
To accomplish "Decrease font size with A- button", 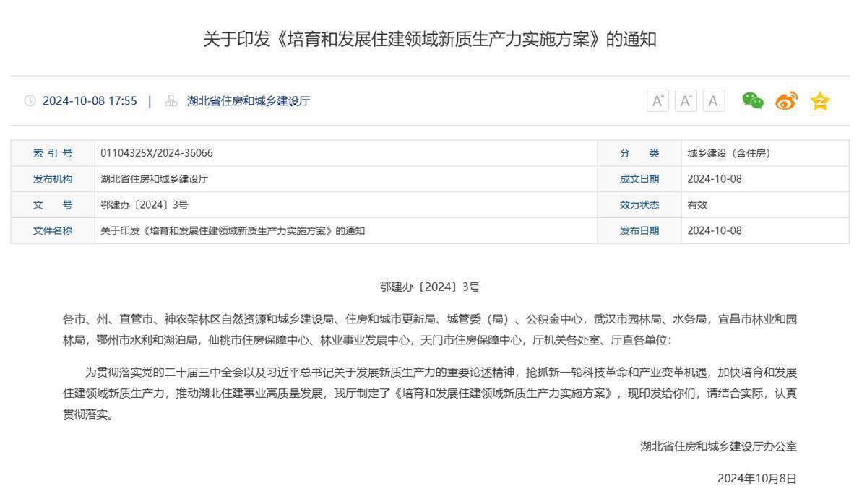I will (686, 101).
